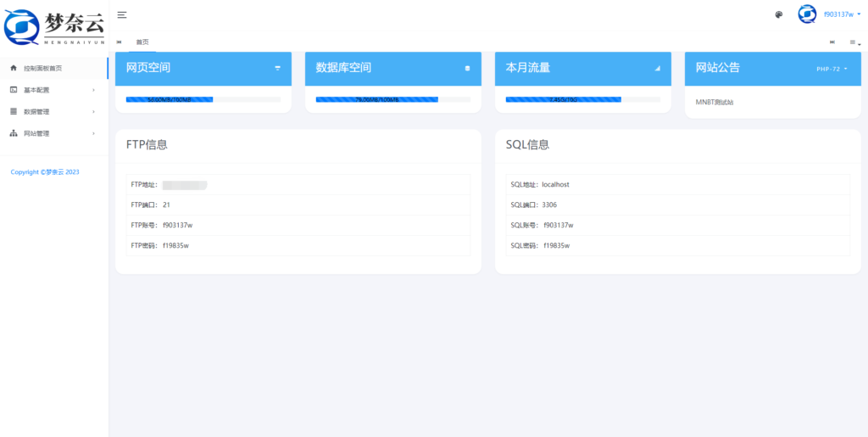868x437 pixels.
Task: Click the FTP账号 f903137w row
Action: pyautogui.click(x=298, y=226)
